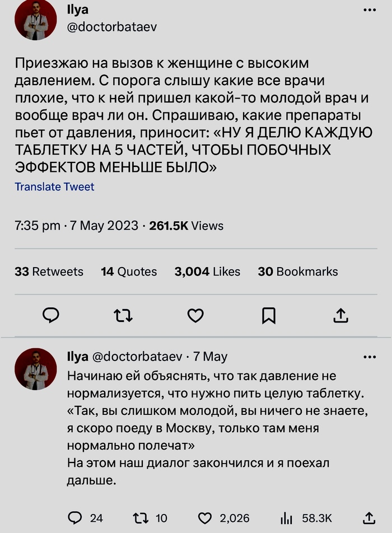This screenshot has width=392, height=533.
Task: Like the main tweet via the heart icon
Action: 195,316
